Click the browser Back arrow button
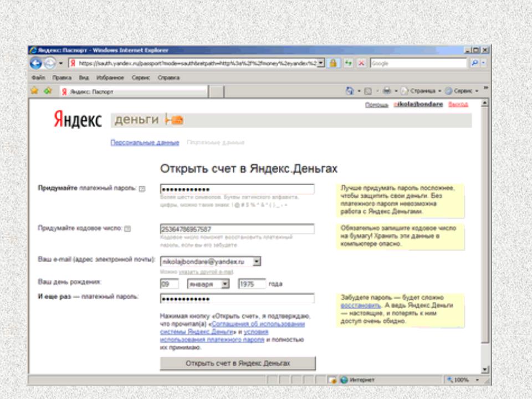The height and width of the screenshot is (399, 532). 36,63
